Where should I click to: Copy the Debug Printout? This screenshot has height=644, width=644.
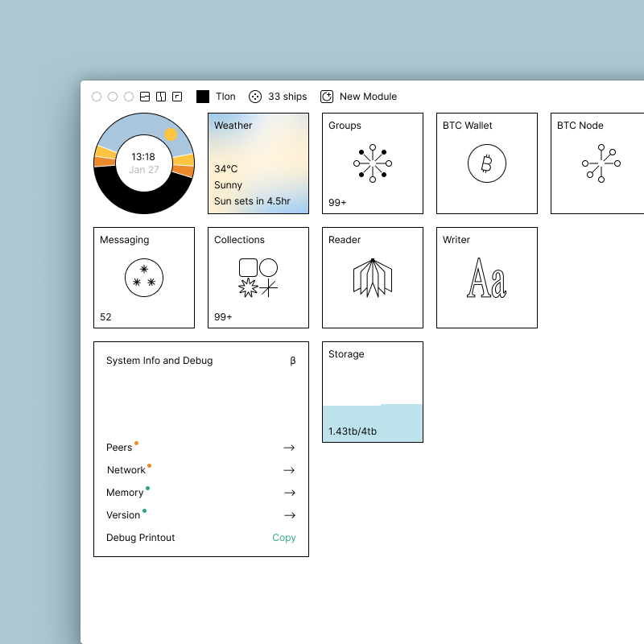click(x=284, y=538)
